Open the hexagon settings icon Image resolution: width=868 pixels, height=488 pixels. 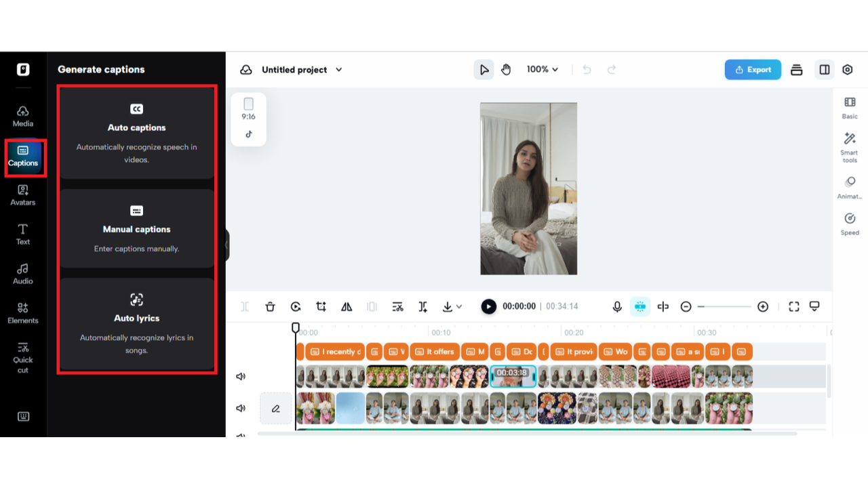point(848,70)
